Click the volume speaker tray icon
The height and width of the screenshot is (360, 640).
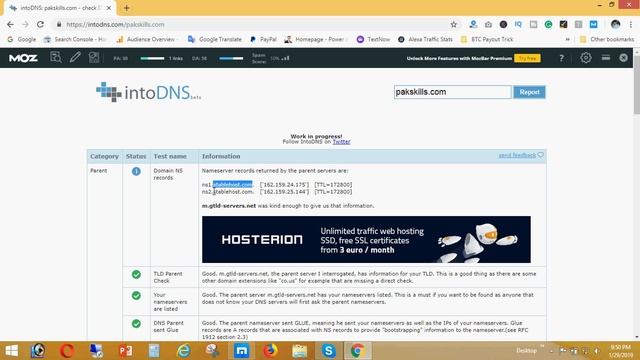tap(597, 351)
